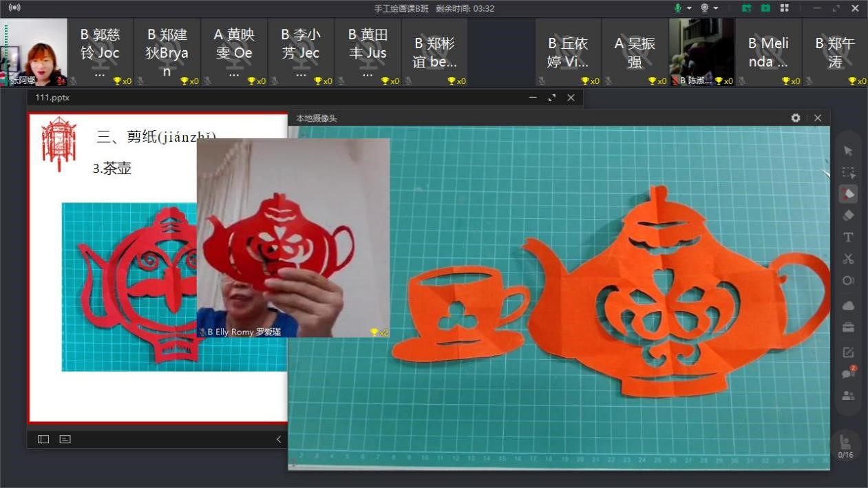
Task: Go to previous slide chevron
Action: (x=279, y=439)
